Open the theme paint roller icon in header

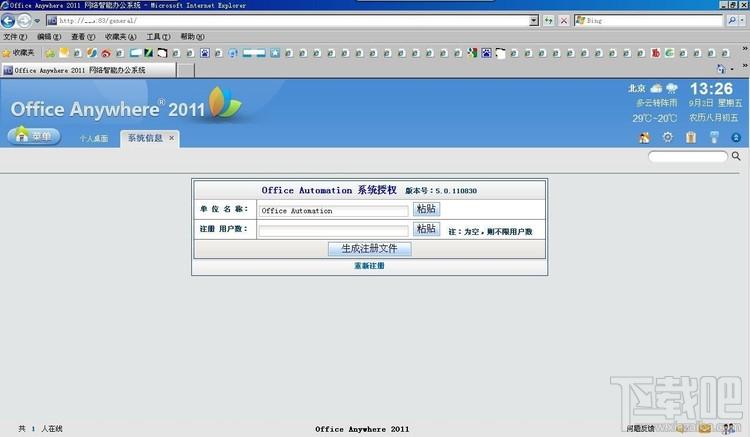[714, 138]
